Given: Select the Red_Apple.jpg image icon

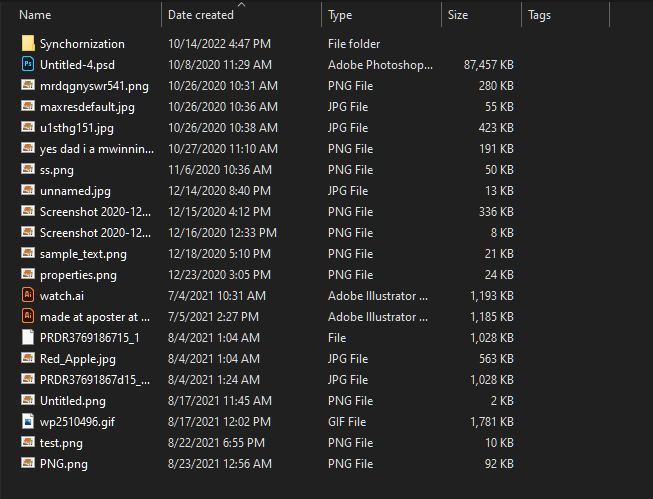Looking at the screenshot, I should pyautogui.click(x=27, y=359).
